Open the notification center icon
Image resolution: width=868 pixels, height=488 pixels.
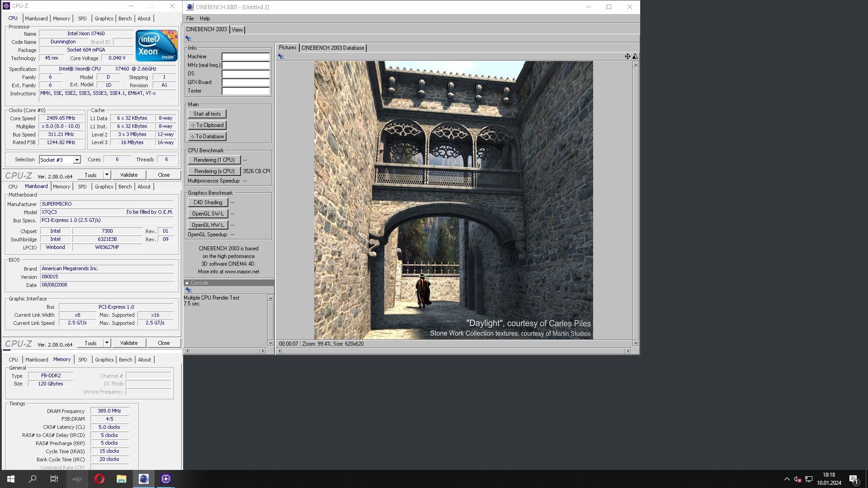coord(854,479)
